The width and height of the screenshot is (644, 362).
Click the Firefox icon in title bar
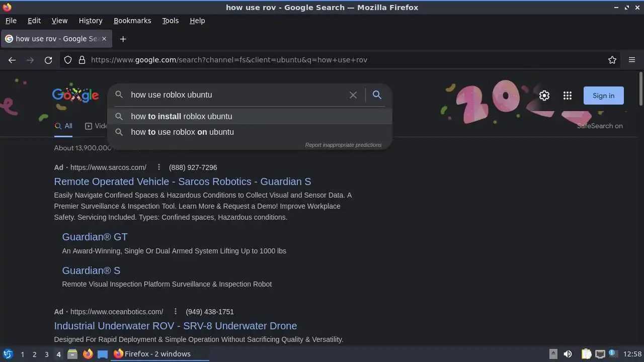7,7
